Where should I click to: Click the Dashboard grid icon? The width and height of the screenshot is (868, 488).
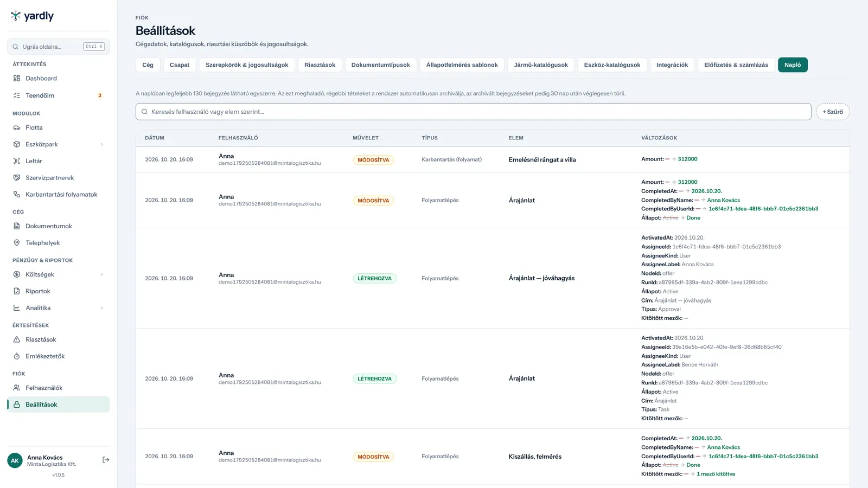click(x=16, y=79)
